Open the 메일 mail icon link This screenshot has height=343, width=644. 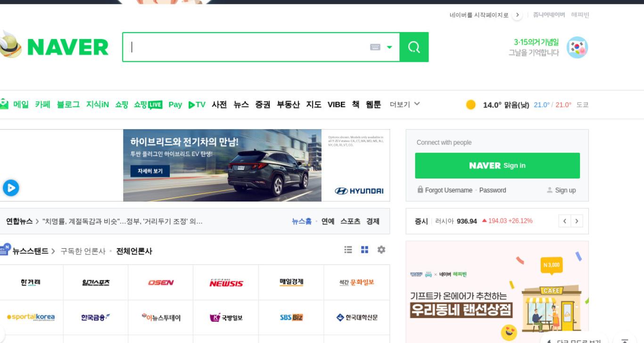pyautogui.click(x=4, y=104)
